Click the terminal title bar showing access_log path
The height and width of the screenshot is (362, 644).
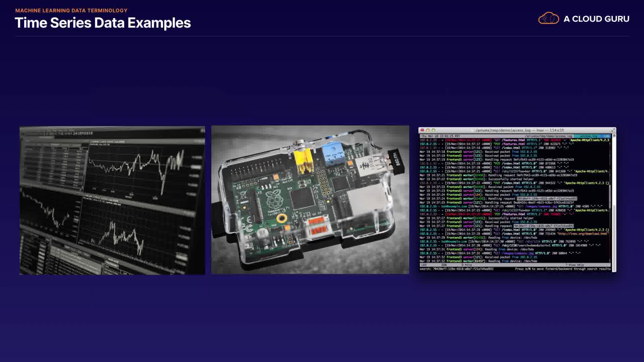pos(519,130)
